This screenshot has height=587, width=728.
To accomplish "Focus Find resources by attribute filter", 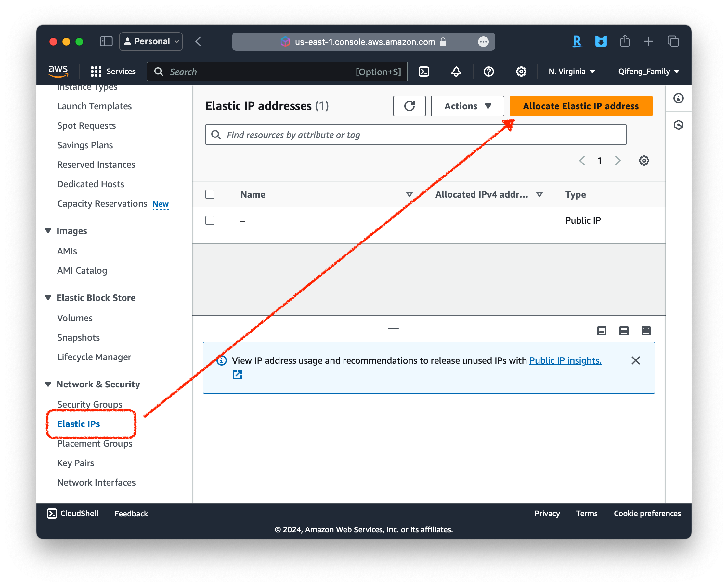I will pos(416,135).
